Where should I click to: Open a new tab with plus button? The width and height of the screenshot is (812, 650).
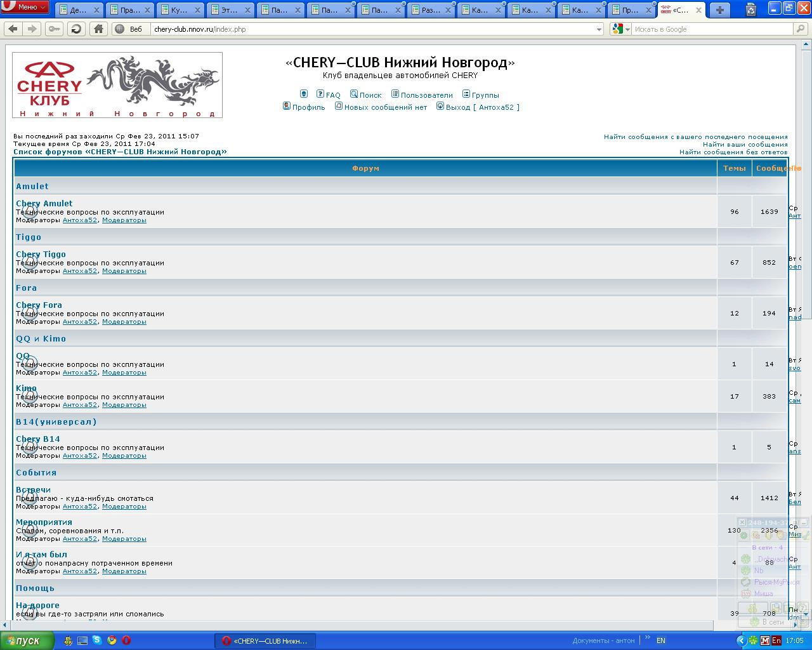[x=719, y=10]
